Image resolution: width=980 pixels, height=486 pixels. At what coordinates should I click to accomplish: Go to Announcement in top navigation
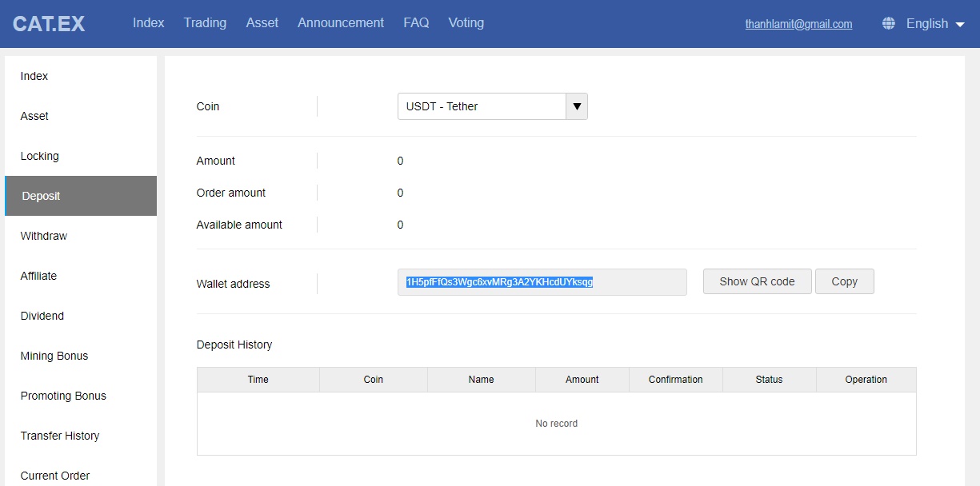341,23
